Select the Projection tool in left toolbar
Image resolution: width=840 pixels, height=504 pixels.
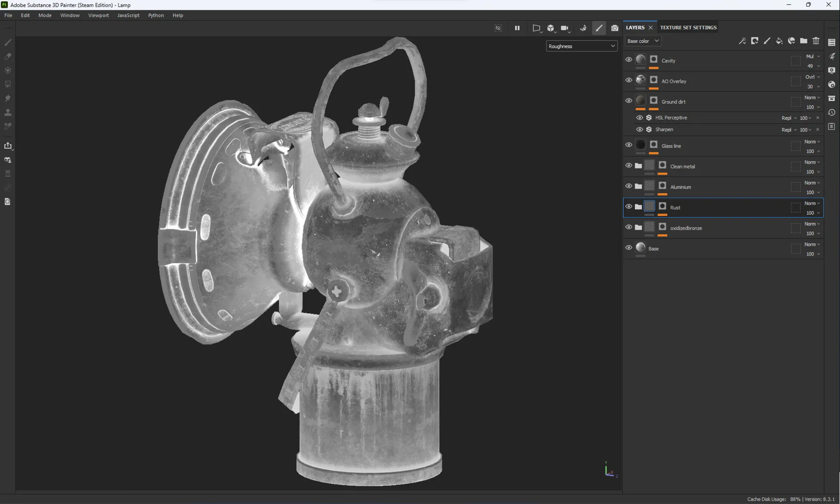7,70
